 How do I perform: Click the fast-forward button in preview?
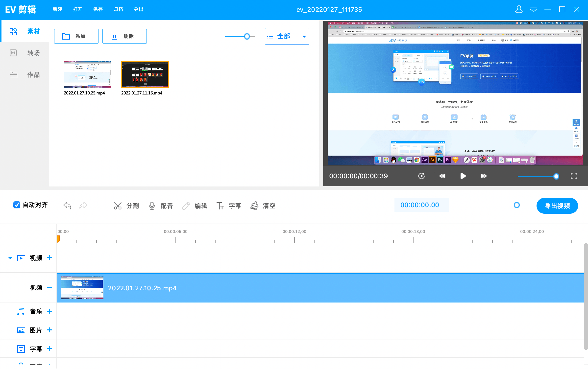pyautogui.click(x=484, y=176)
